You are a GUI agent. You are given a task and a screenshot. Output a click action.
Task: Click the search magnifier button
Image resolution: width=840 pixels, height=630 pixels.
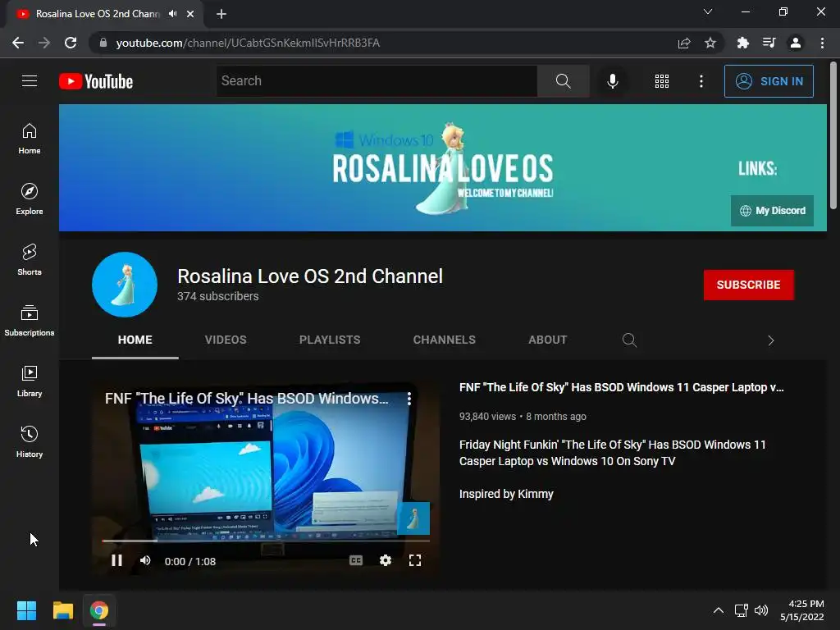563,81
